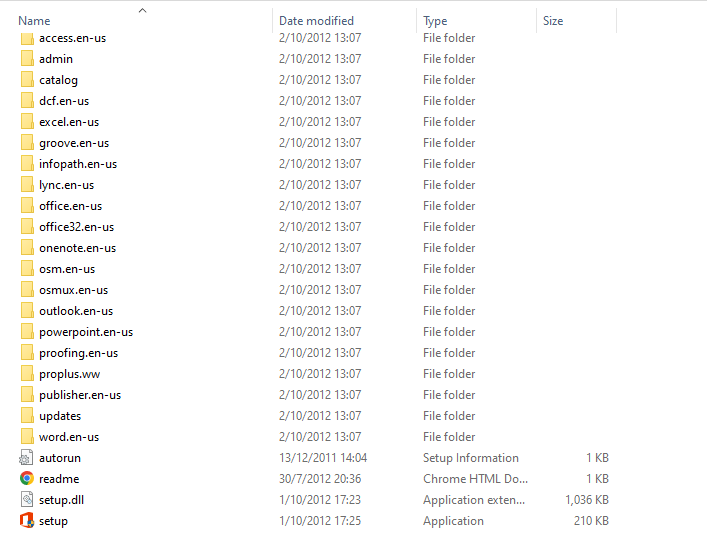
Task: Select the folder name 'catalog'
Action: 58,80
